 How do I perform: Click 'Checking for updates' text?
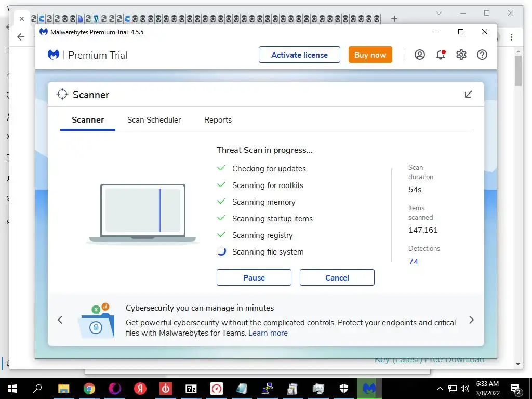tap(269, 169)
